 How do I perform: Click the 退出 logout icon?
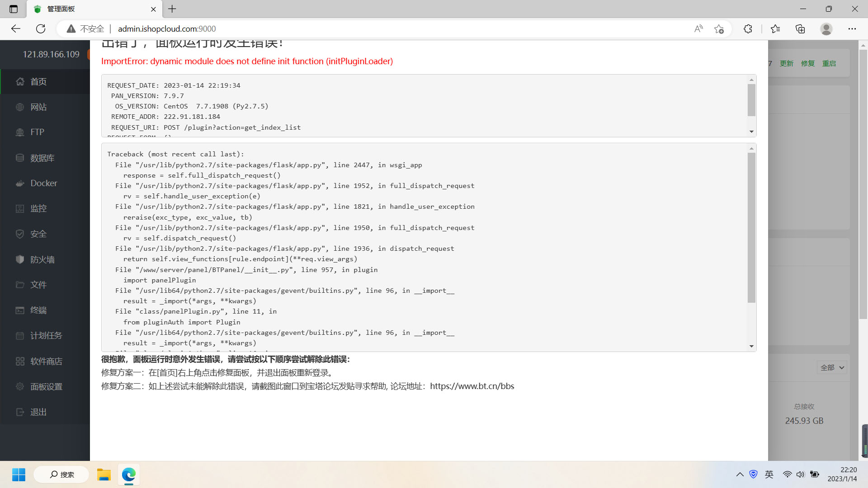point(20,412)
